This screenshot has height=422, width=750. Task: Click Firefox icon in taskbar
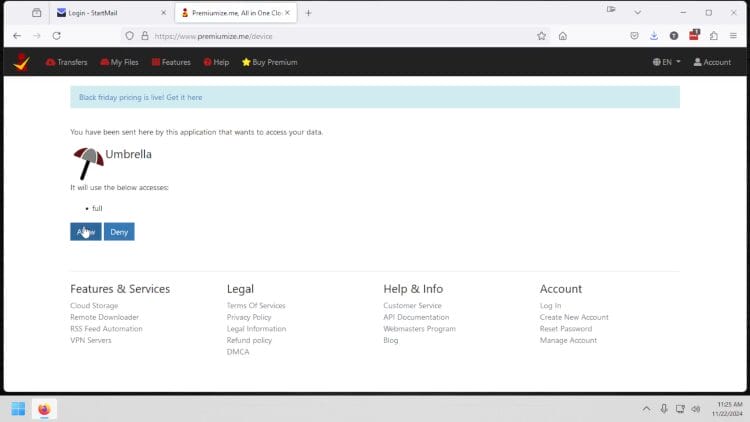[x=44, y=409]
